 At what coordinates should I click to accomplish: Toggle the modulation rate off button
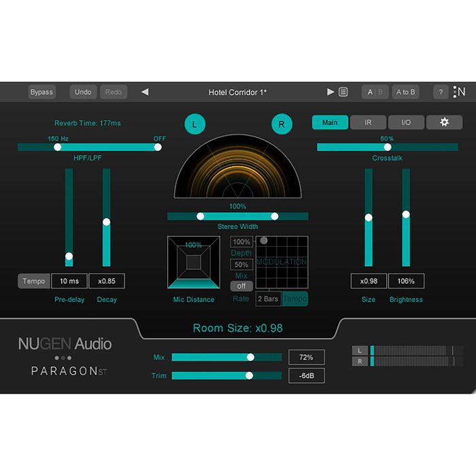coord(241,286)
